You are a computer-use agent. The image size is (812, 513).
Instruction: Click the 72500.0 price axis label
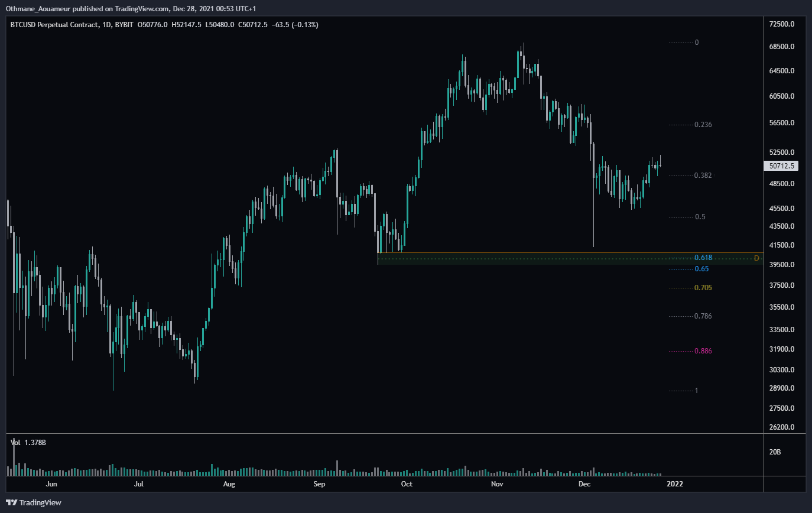point(781,24)
